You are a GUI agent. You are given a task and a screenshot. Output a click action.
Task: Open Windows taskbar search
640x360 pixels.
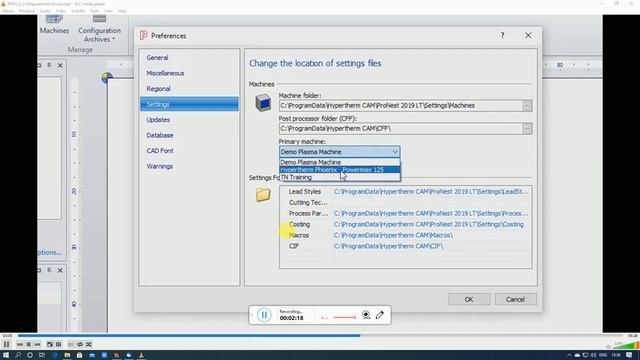[18, 355]
